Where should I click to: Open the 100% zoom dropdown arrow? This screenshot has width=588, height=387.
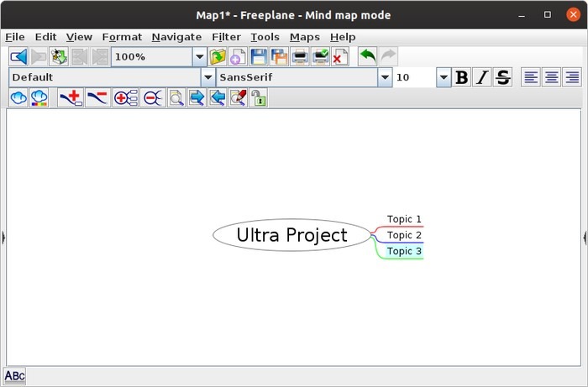coord(200,57)
